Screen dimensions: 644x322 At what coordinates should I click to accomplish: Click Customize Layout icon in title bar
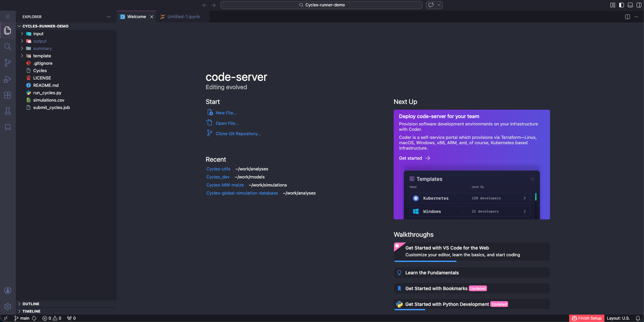(x=613, y=5)
